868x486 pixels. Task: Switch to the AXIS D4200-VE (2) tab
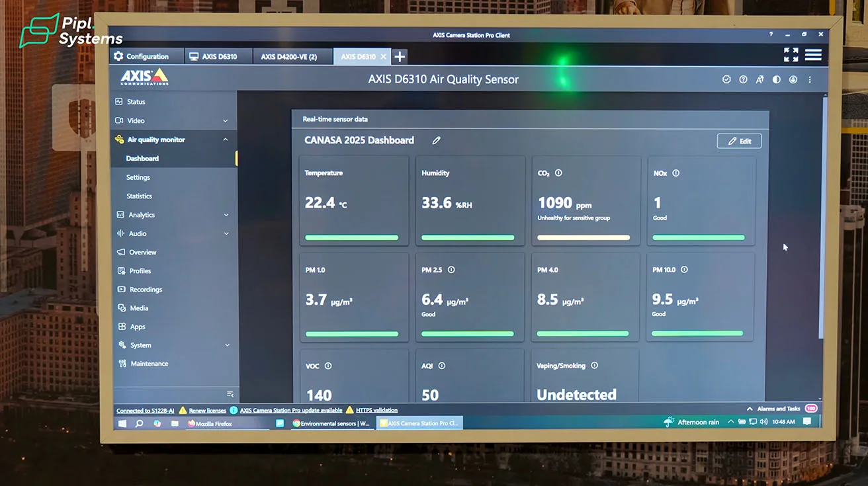(x=288, y=57)
